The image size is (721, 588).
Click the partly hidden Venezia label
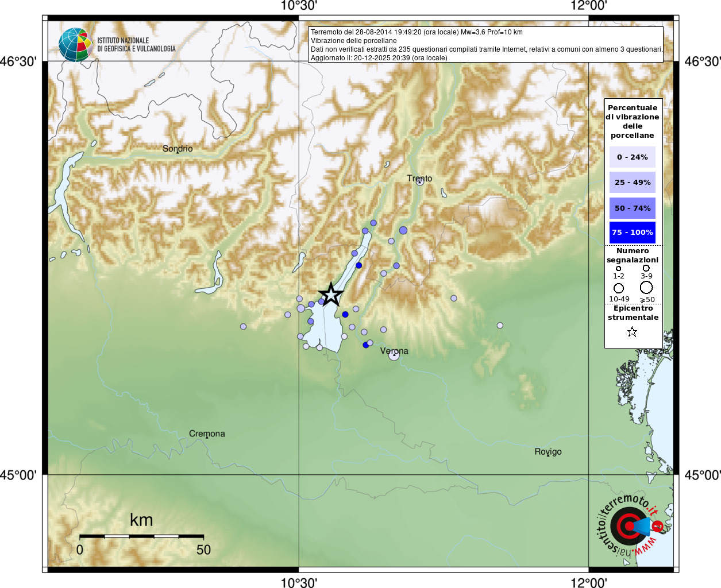click(x=653, y=351)
